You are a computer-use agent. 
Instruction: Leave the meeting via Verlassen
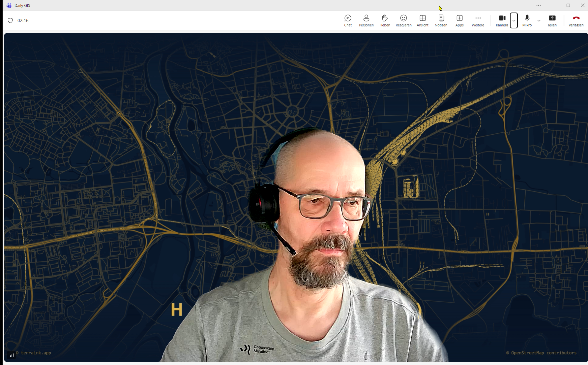576,20
